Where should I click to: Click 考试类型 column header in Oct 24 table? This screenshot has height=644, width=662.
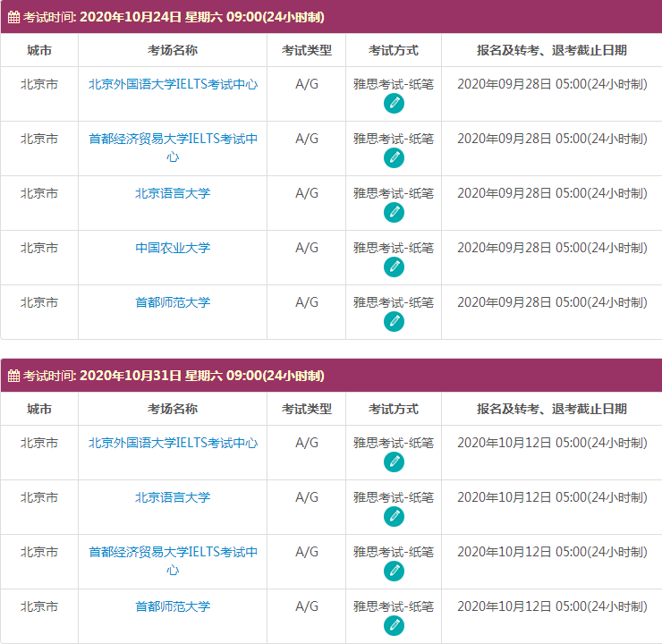click(x=307, y=50)
